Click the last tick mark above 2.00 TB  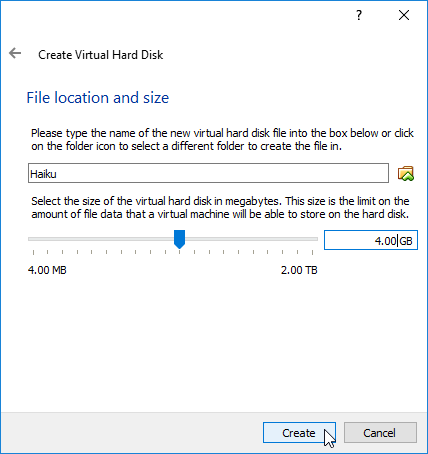pyautogui.click(x=312, y=252)
